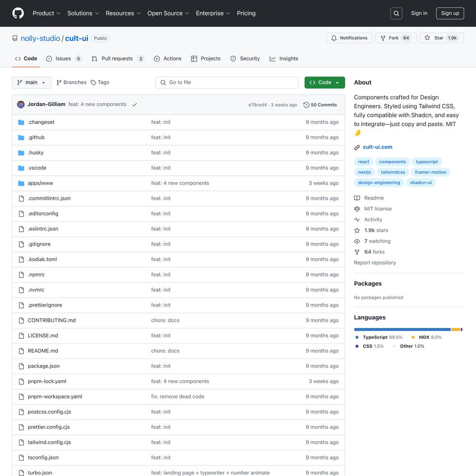This screenshot has width=476, height=476.
Task: Expand the main branch dropdown
Action: (31, 82)
